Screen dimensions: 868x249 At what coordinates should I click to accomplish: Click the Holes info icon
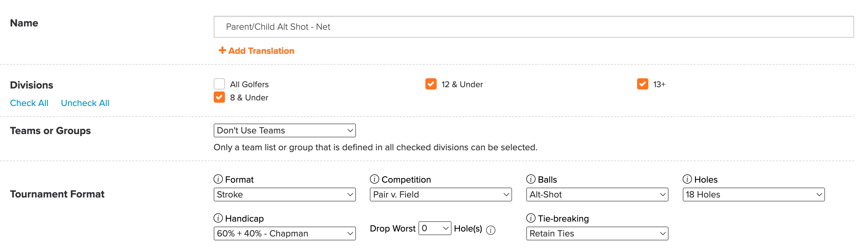687,179
